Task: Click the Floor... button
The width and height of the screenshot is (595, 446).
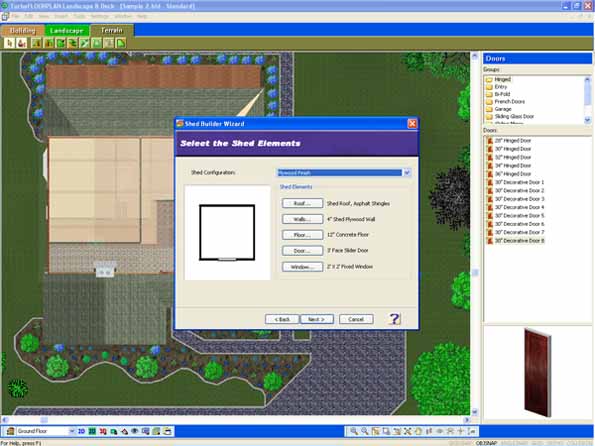Action: pyautogui.click(x=302, y=235)
